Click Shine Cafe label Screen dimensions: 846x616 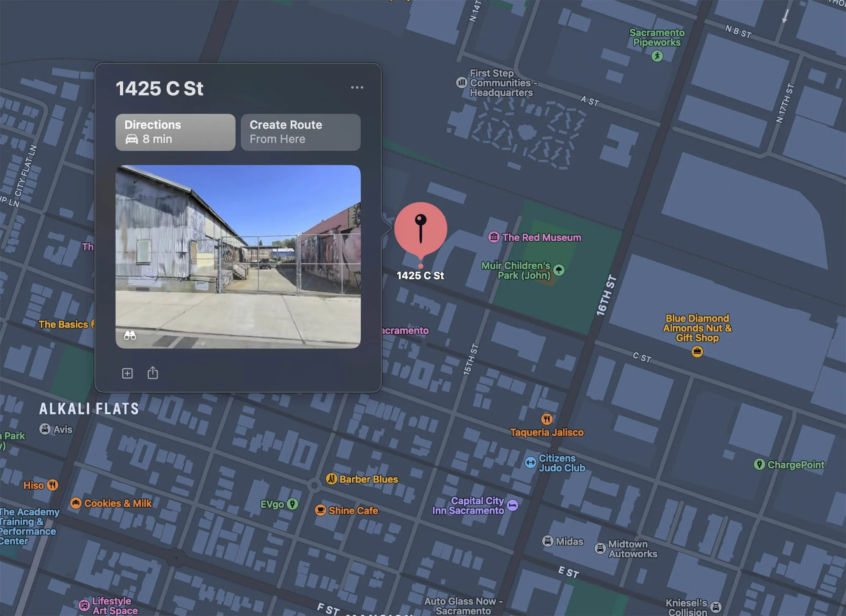pyautogui.click(x=354, y=511)
